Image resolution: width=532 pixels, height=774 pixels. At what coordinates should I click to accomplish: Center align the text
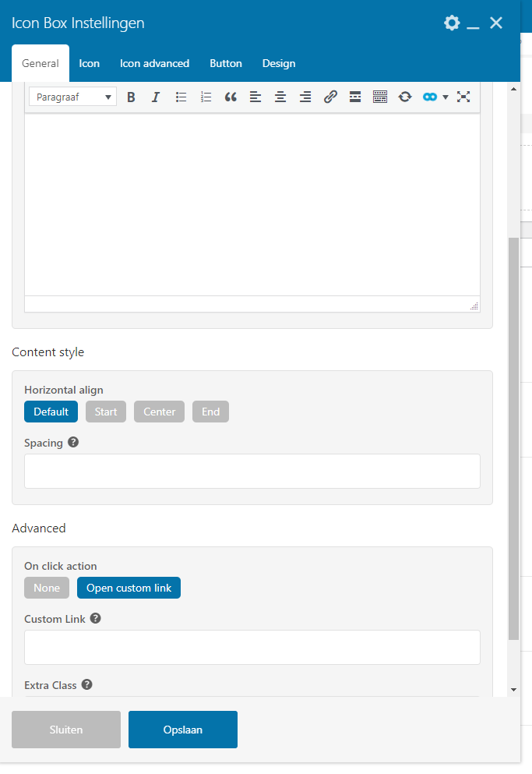[280, 97]
